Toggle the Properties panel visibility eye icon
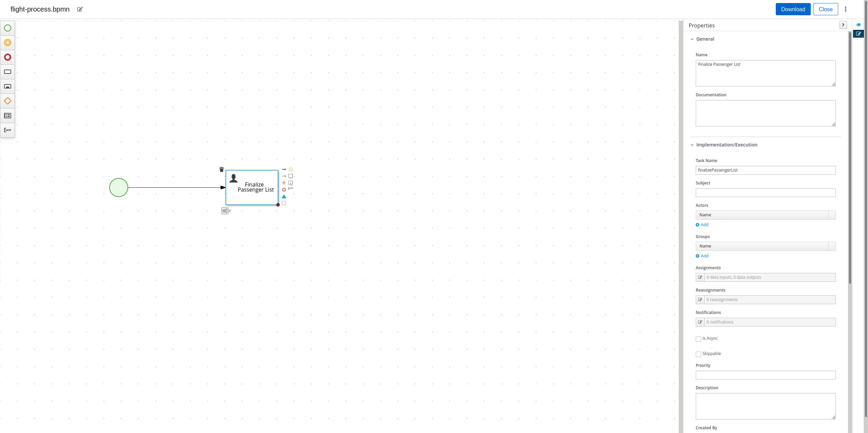This screenshot has width=868, height=433. tap(859, 25)
